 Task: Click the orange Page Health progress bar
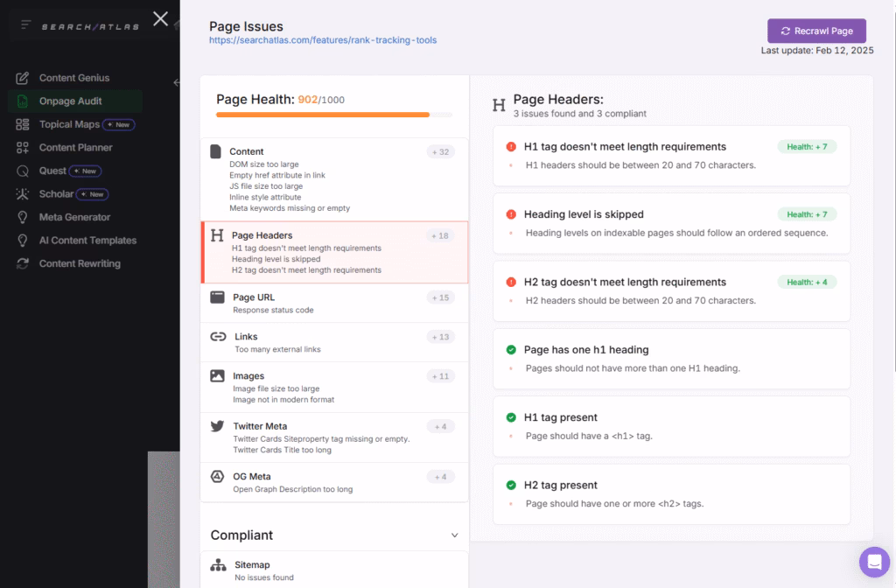pyautogui.click(x=323, y=115)
